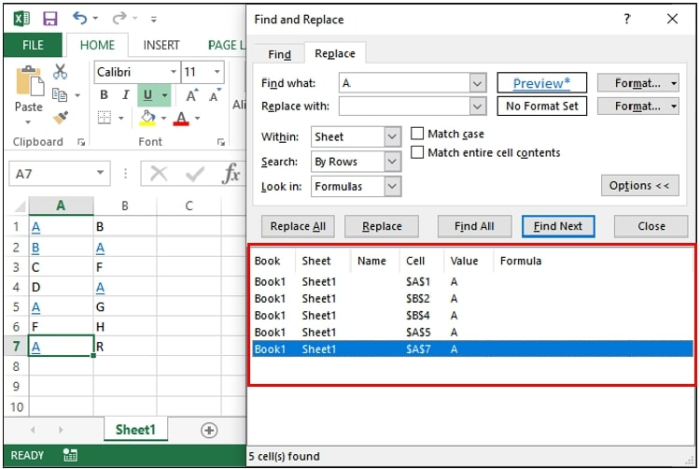Image resolution: width=700 pixels, height=469 pixels.
Task: Open Customize Quick Access Toolbar menu
Action: click(154, 19)
